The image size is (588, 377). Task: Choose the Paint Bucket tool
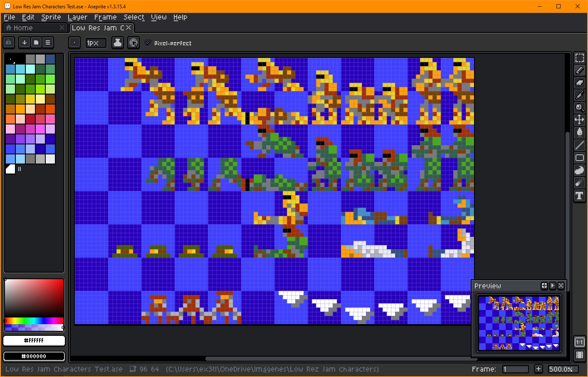pos(579,133)
